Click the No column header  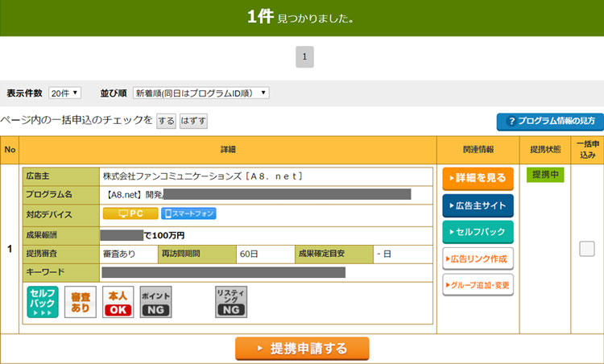tap(10, 150)
